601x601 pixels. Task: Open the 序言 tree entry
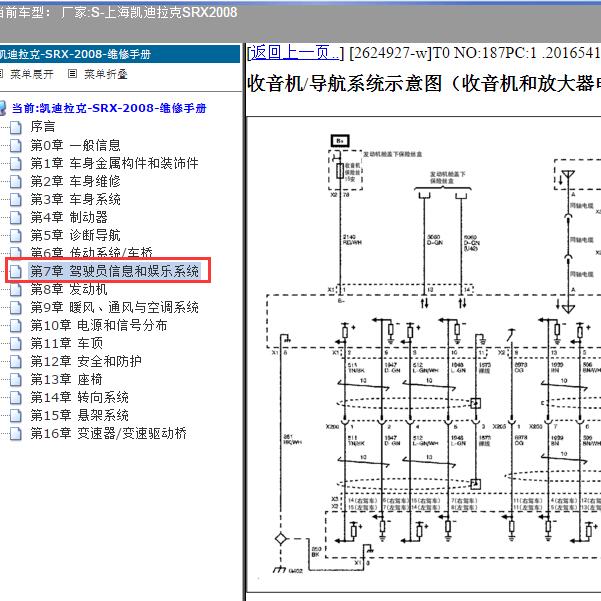43,127
